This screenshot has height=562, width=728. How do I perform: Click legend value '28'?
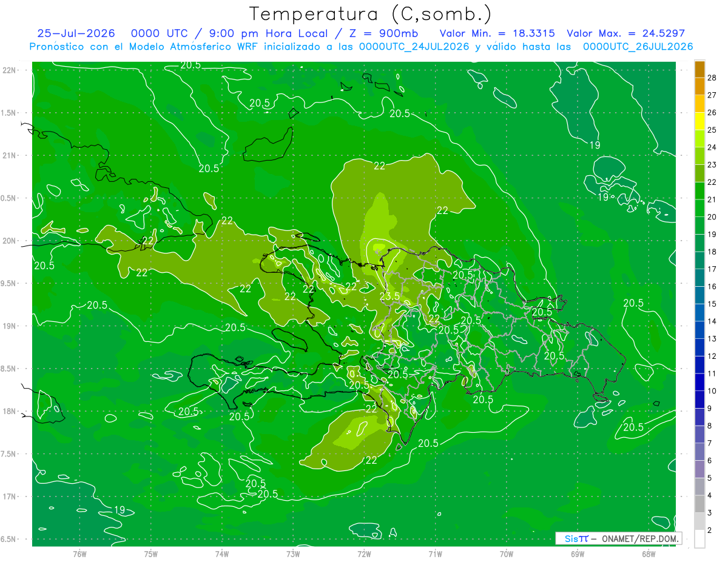pos(712,78)
